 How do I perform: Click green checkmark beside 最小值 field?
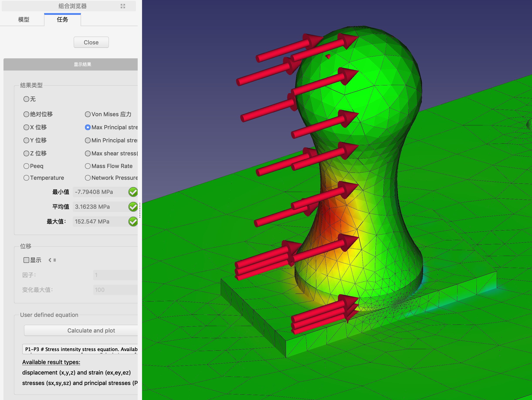click(x=133, y=192)
